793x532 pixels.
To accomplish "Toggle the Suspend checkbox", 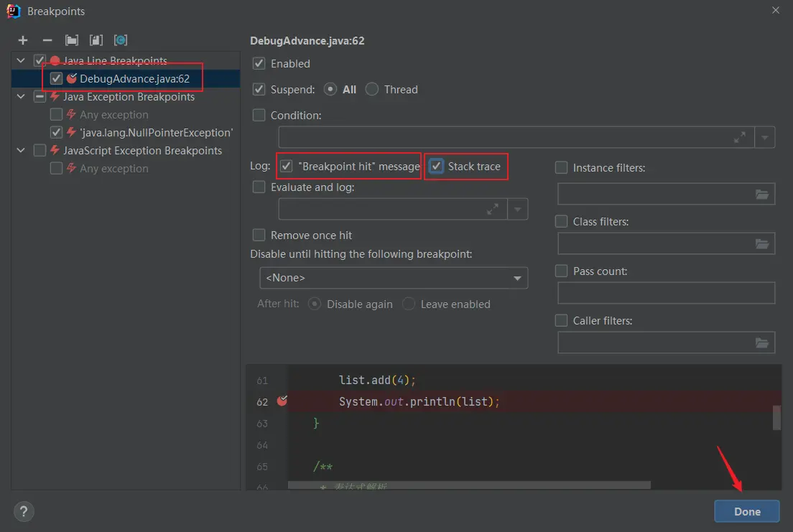I will pyautogui.click(x=259, y=89).
